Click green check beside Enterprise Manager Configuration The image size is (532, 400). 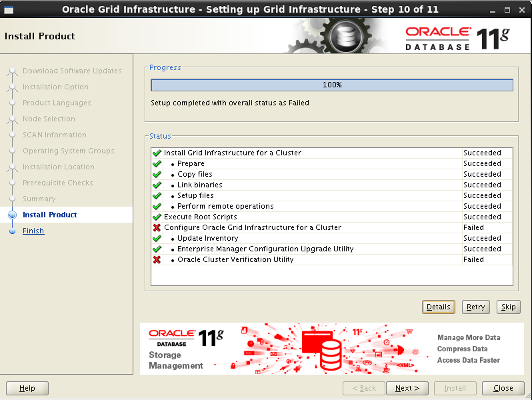coord(157,249)
